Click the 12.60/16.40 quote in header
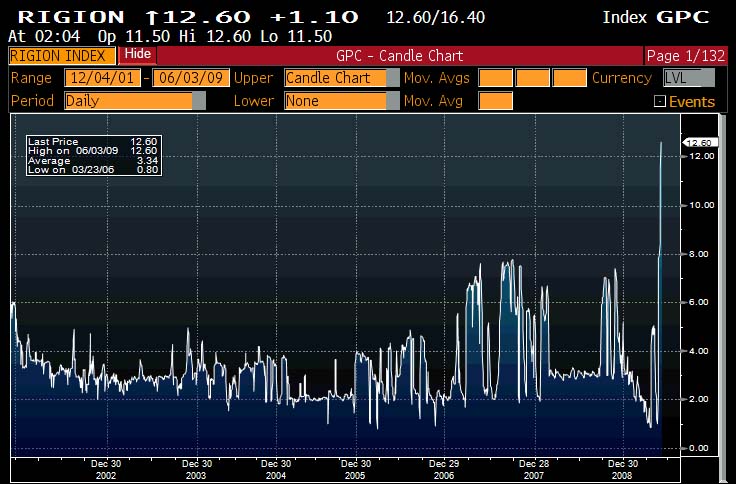The height and width of the screenshot is (484, 736). click(x=436, y=18)
